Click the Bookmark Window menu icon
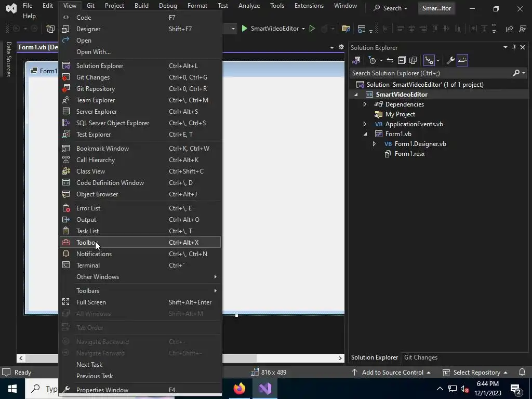Viewport: 532px width, 399px height. (66, 148)
